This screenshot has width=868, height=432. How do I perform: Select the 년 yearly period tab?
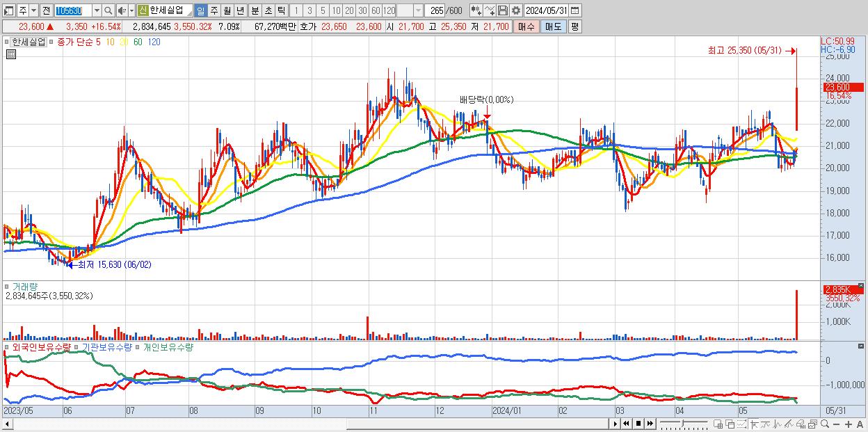coord(241,10)
